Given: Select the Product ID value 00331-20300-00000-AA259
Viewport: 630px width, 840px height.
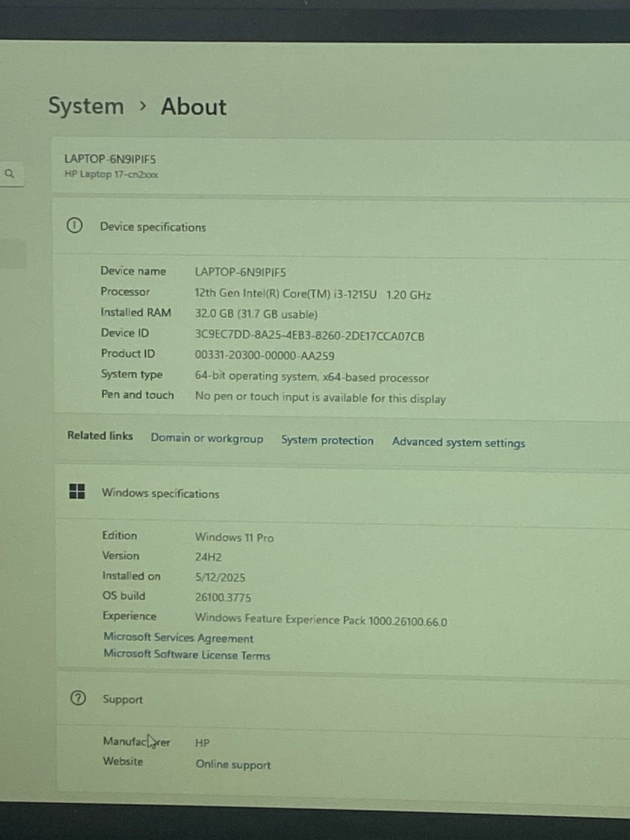Looking at the screenshot, I should click(265, 355).
